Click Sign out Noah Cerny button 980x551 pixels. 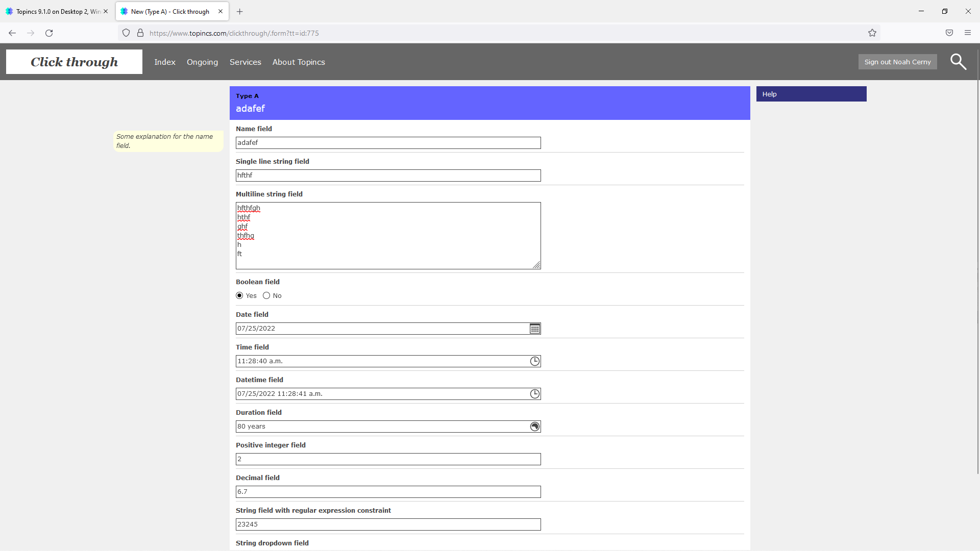(897, 62)
